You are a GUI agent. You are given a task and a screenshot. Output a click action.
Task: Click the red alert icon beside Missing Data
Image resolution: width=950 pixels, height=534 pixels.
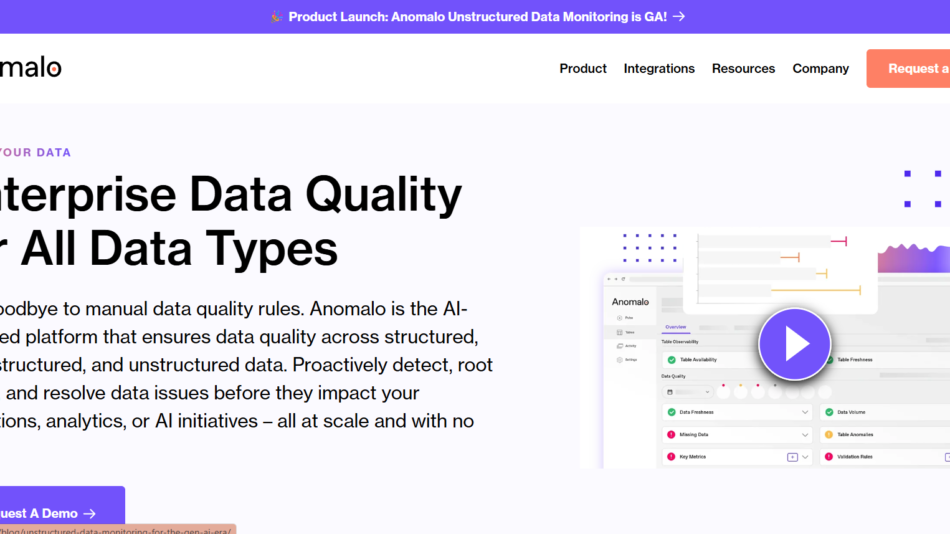[671, 435]
